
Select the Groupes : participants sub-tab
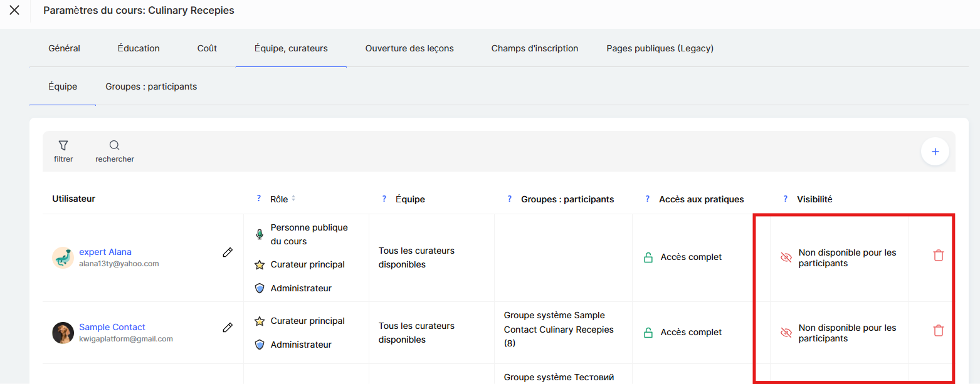click(x=151, y=86)
